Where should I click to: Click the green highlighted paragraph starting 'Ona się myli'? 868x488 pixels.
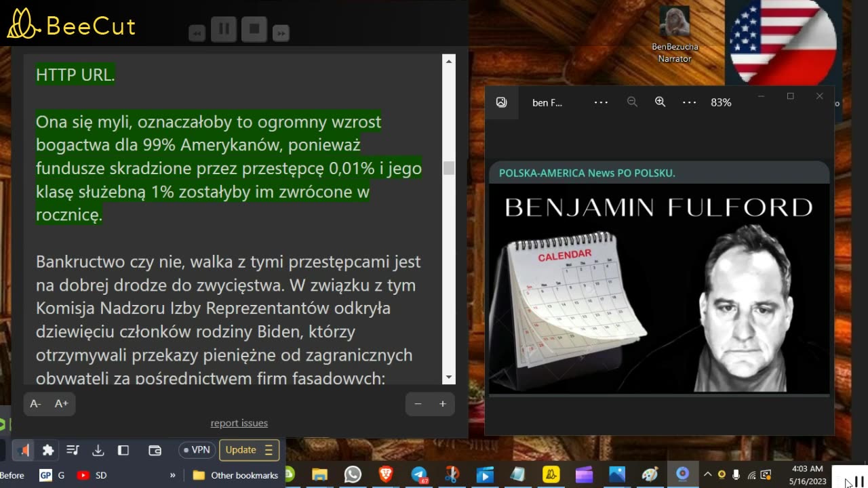point(229,169)
